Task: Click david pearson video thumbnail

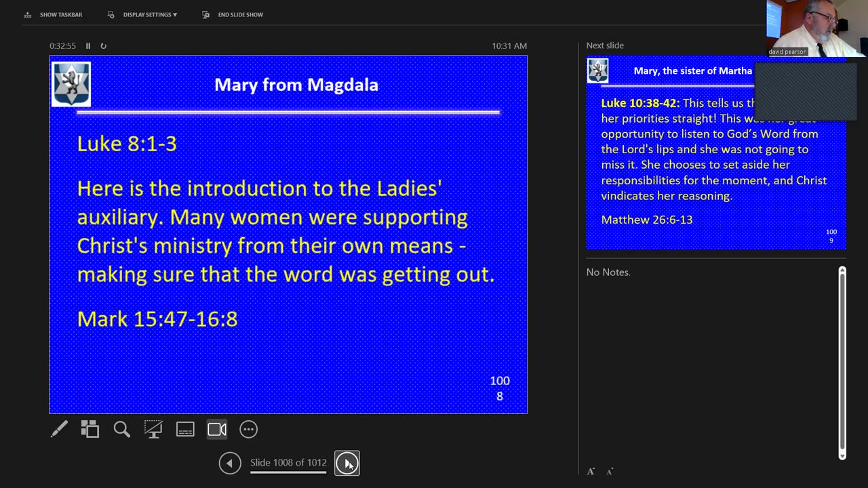Action: 816,28
